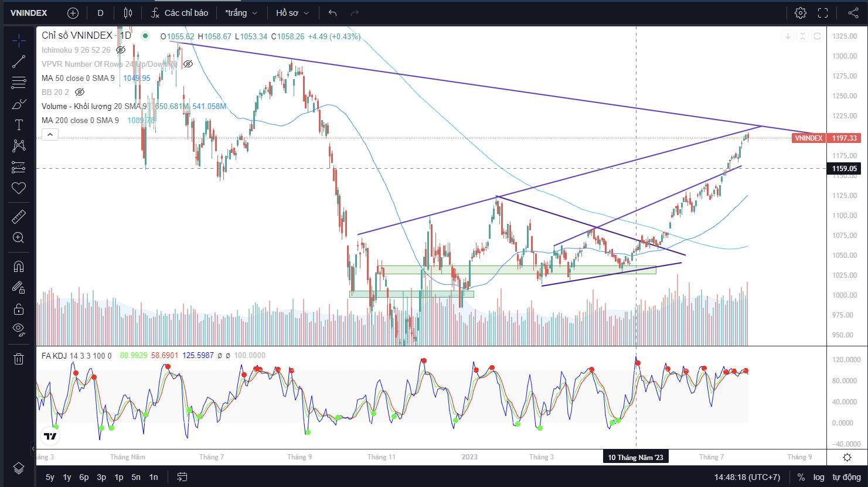Image resolution: width=868 pixels, height=487 pixels.
Task: Select the crosshair cursor tool
Action: (19, 40)
